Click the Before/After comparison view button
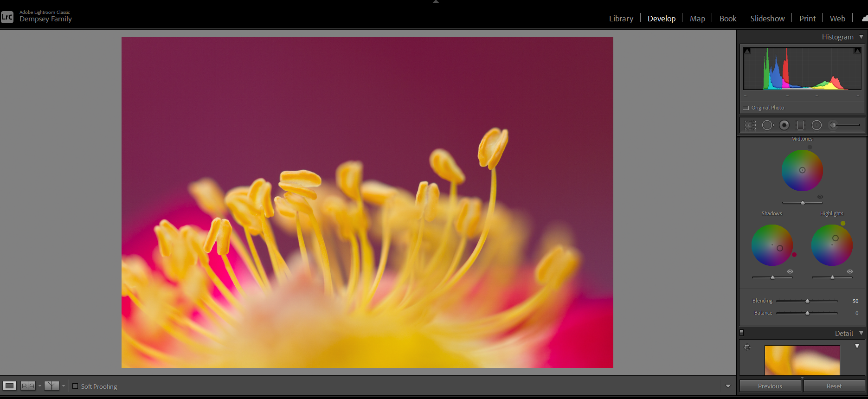This screenshot has width=868, height=399. [x=28, y=386]
